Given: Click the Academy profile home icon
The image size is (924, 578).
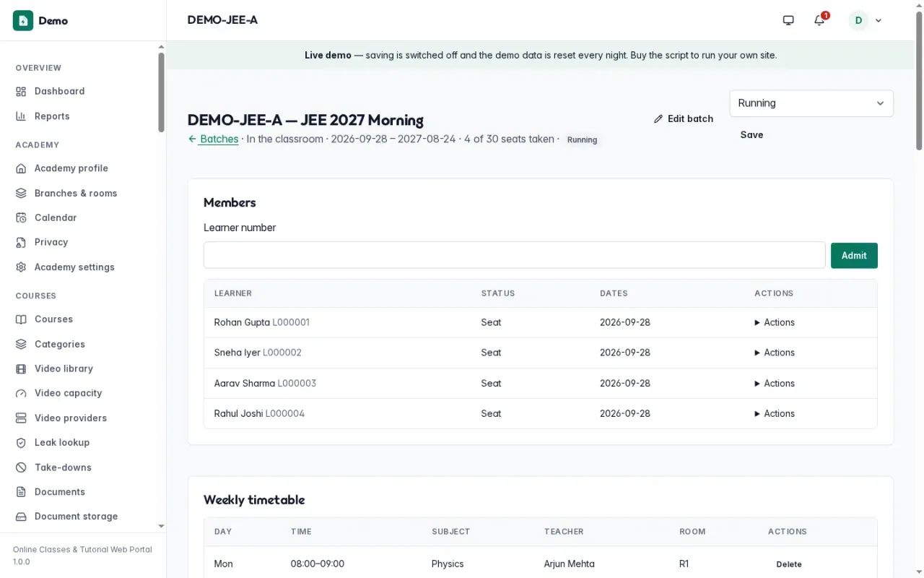Looking at the screenshot, I should click(21, 168).
